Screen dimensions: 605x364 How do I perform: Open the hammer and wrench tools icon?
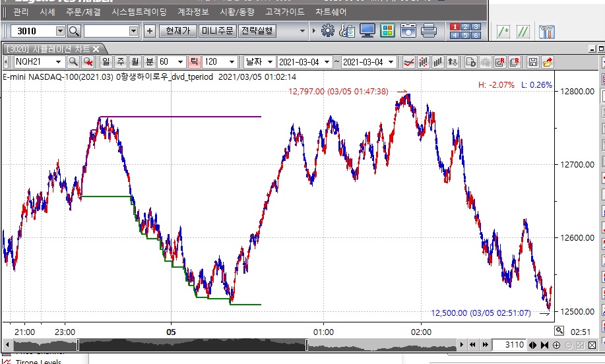(x=547, y=31)
